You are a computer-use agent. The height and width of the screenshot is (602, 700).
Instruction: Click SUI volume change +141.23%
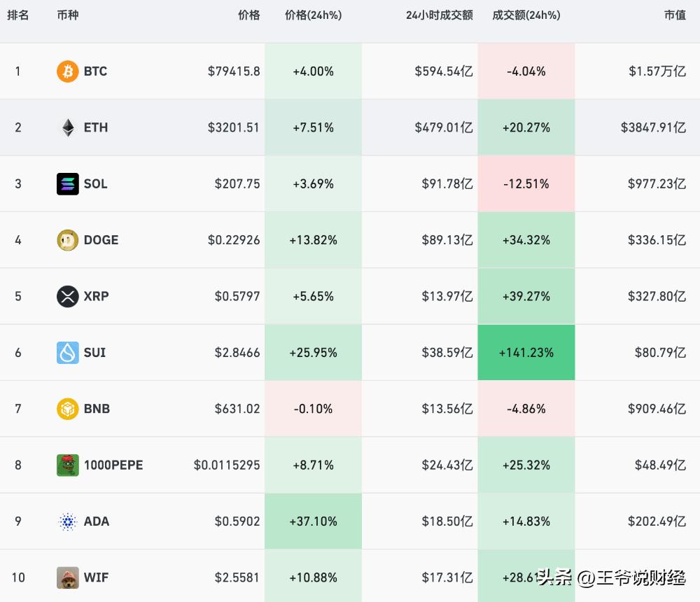(526, 353)
